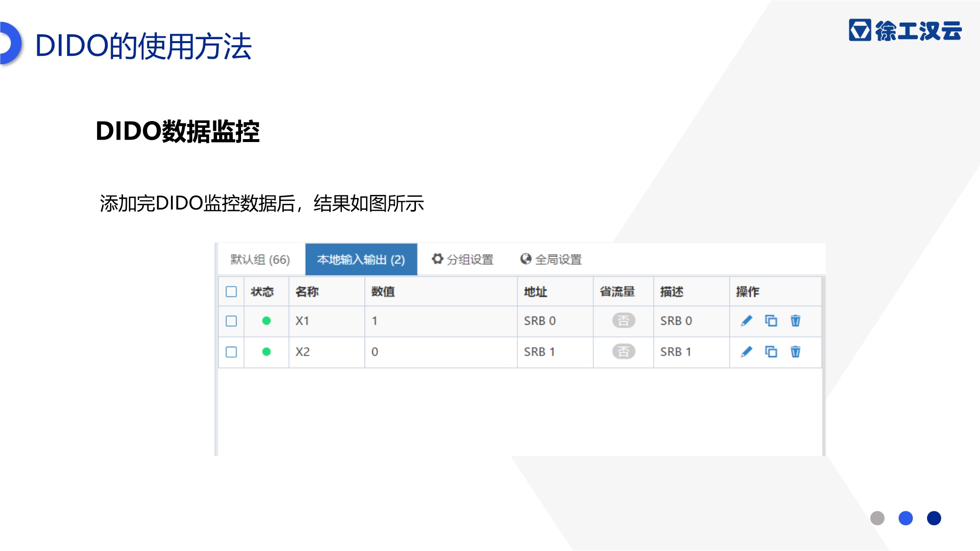
Task: Click the DIDO数据监控 heading
Action: (x=177, y=131)
